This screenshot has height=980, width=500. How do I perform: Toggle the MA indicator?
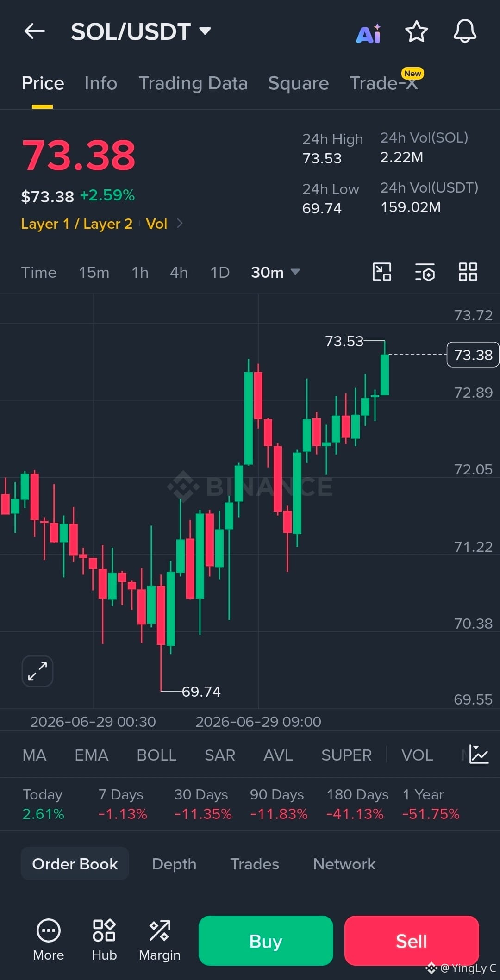[x=34, y=755]
